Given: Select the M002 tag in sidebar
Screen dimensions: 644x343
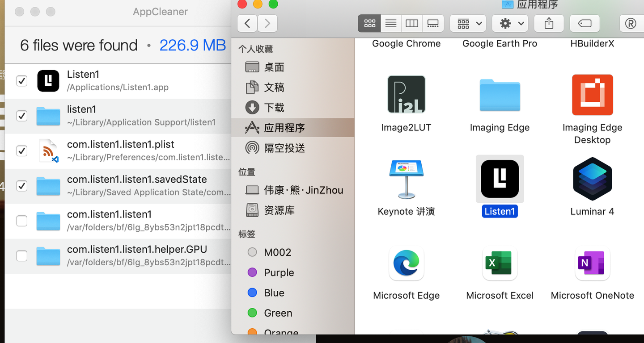Looking at the screenshot, I should (x=293, y=252).
